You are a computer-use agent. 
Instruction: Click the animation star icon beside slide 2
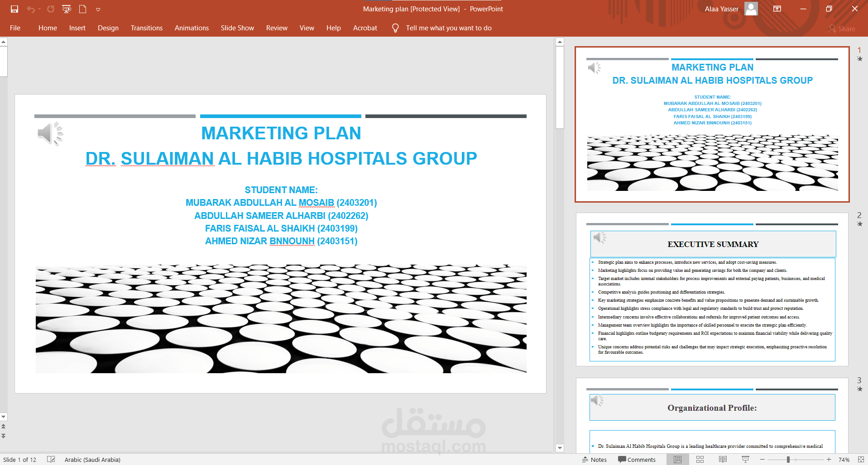point(860,224)
